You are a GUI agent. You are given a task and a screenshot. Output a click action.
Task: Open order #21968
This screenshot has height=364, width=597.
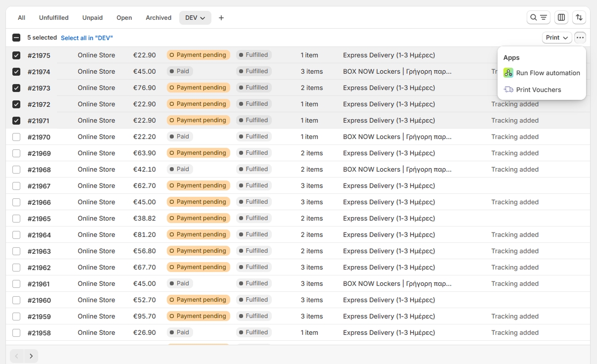(x=39, y=170)
